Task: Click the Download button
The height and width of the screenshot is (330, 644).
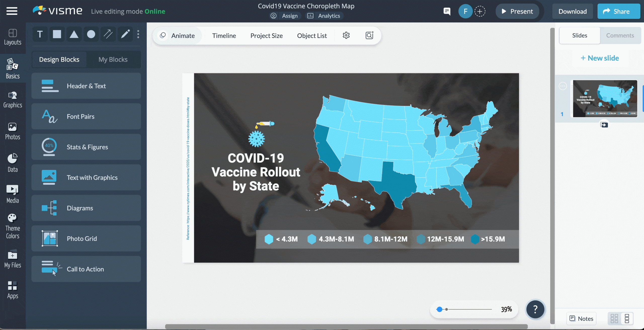Action: tap(572, 11)
